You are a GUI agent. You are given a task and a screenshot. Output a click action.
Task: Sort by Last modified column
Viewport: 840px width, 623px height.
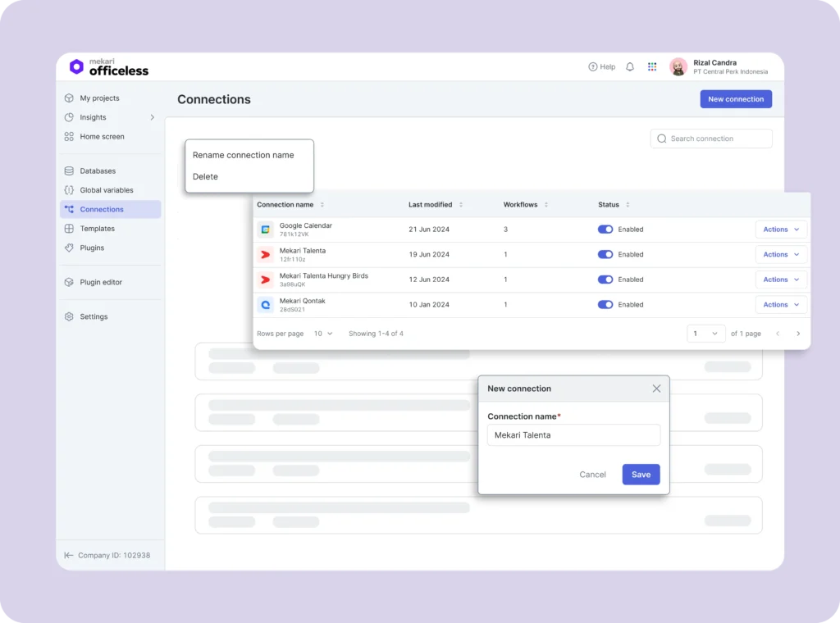pos(461,204)
